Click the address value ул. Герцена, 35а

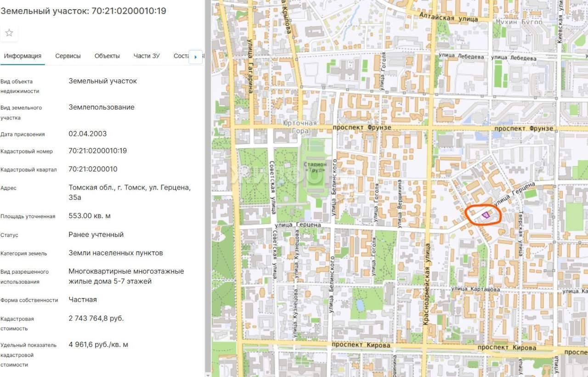coord(130,192)
